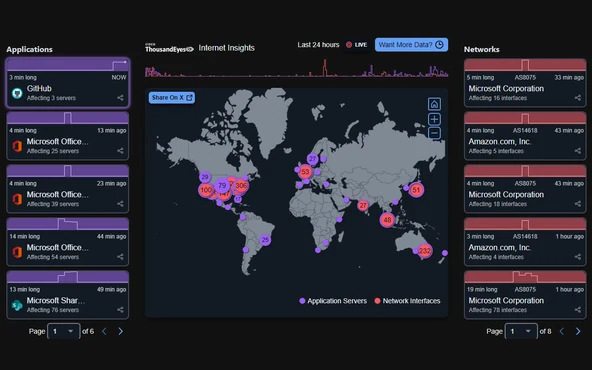This screenshot has height=370, width=592.
Task: Click the red 27 cluster over India
Action: click(x=363, y=205)
